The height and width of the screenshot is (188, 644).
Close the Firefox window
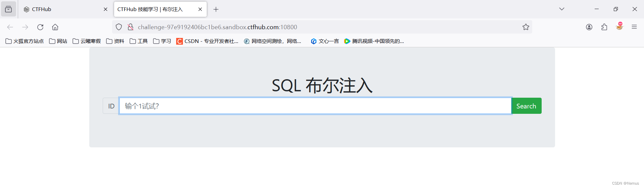click(635, 9)
